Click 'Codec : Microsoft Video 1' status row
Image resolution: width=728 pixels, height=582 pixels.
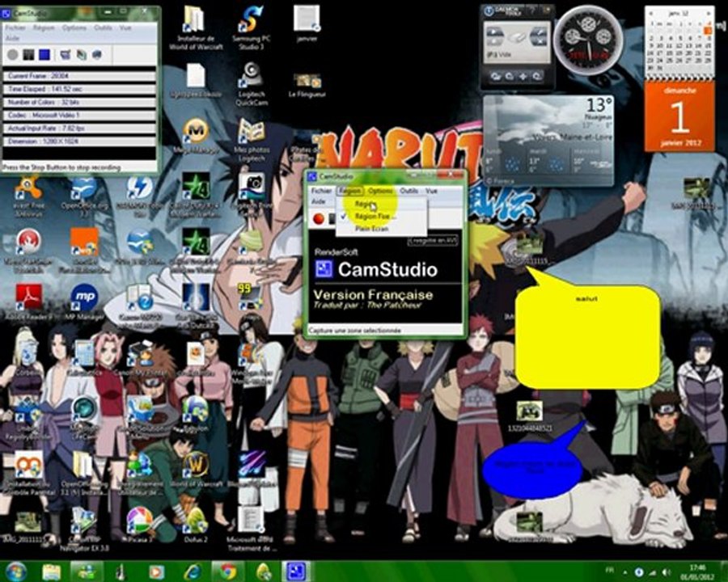[x=79, y=115]
